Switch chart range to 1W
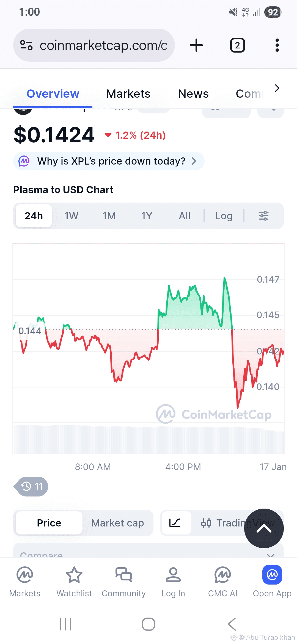The image size is (297, 644). 71,216
